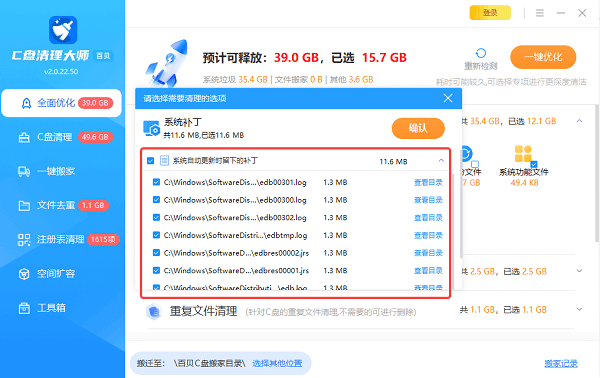Click the 系统补丁 monitor gear icon
600x378 pixels.
point(151,128)
